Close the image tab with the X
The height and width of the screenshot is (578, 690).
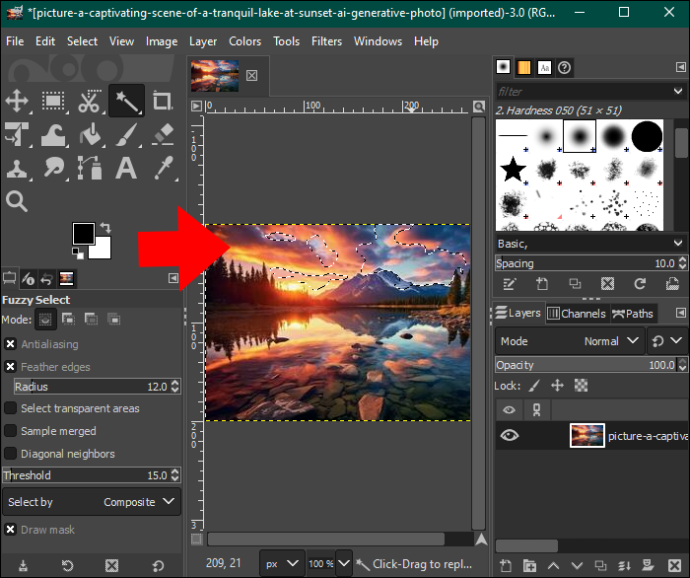(x=252, y=76)
